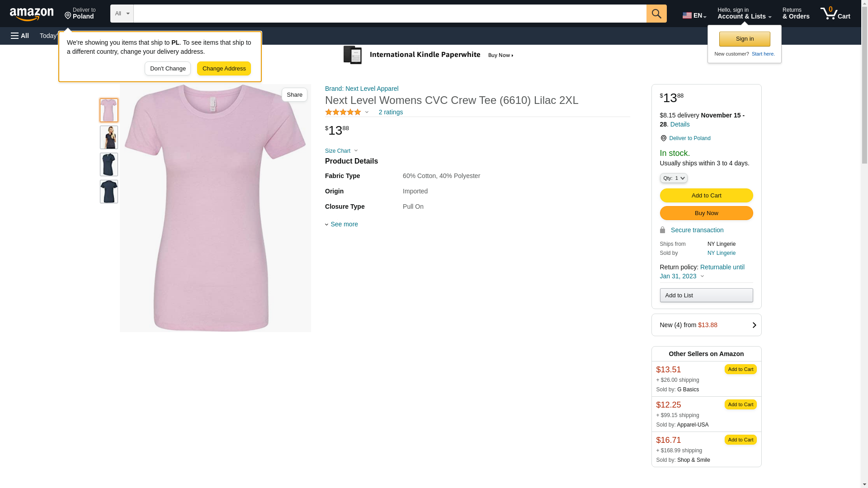The width and height of the screenshot is (868, 488).
Task: Click Change Address in the popup
Action: tap(224, 69)
